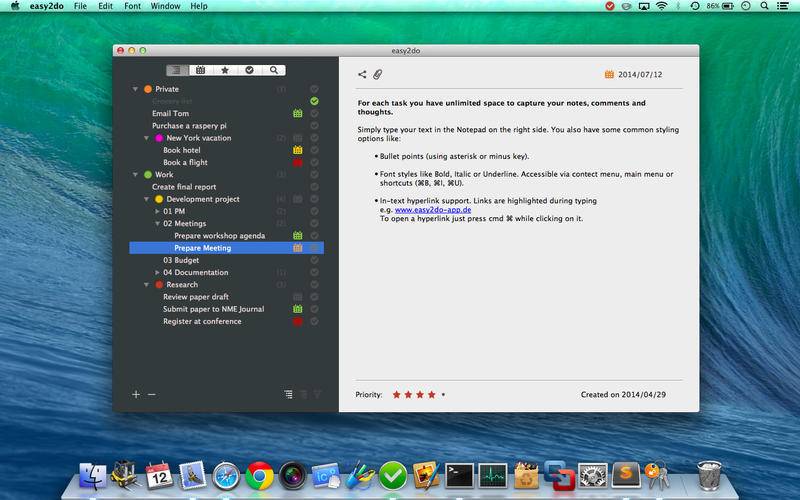Click calendar icon on Prepare Meeting row
Viewport: 800px width, 500px height.
point(298,248)
